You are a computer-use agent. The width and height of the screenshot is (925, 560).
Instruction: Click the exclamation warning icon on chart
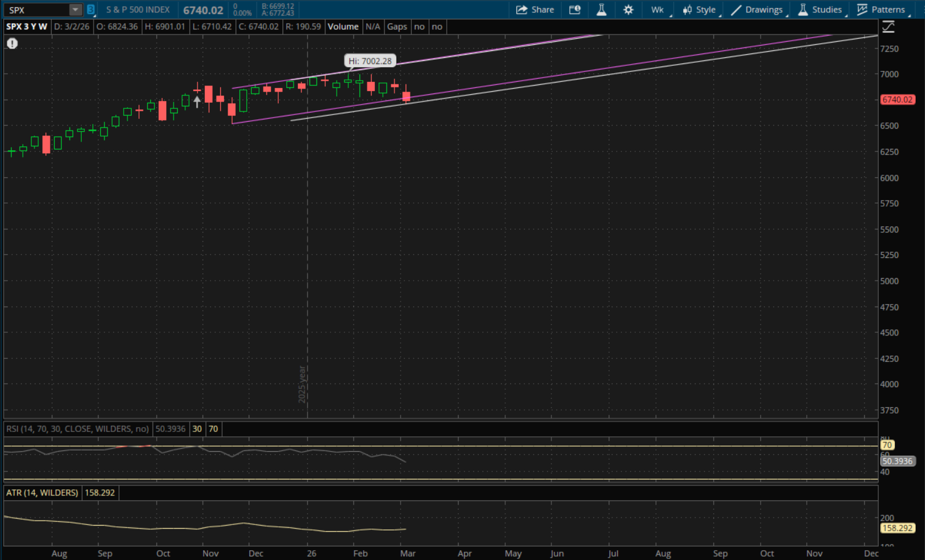pyautogui.click(x=12, y=43)
